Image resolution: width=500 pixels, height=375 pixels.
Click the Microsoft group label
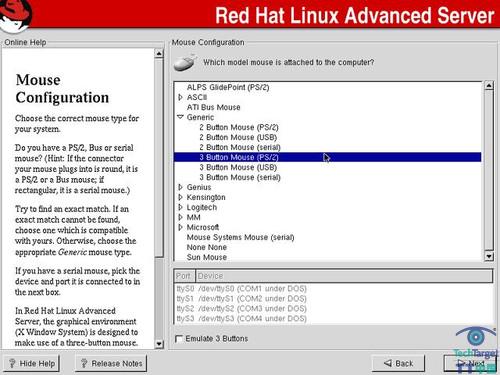click(203, 227)
